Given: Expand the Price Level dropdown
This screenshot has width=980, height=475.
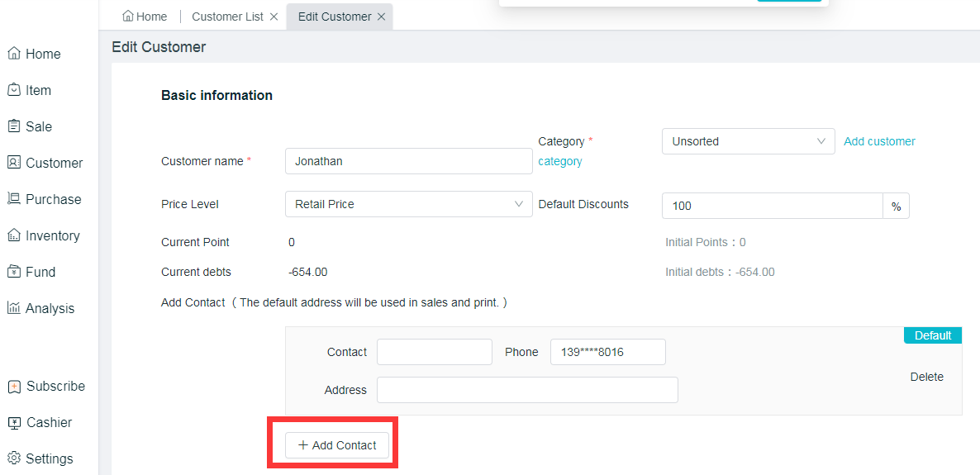Looking at the screenshot, I should point(408,204).
